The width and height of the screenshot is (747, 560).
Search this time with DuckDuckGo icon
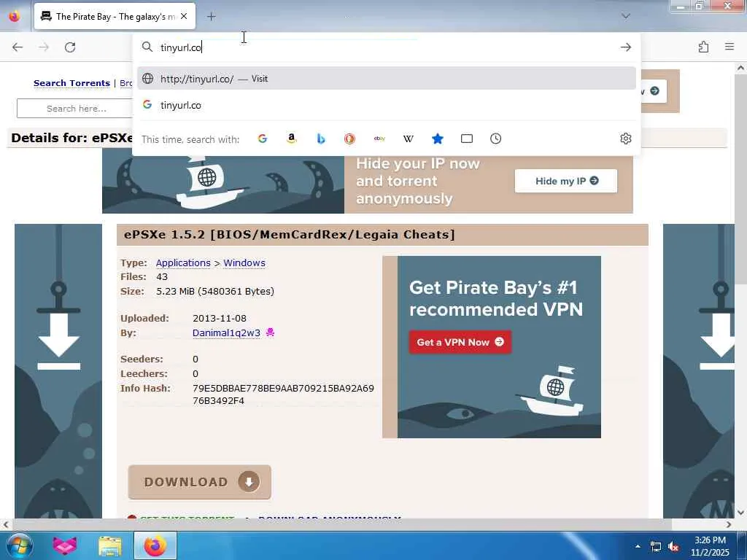[x=349, y=139]
